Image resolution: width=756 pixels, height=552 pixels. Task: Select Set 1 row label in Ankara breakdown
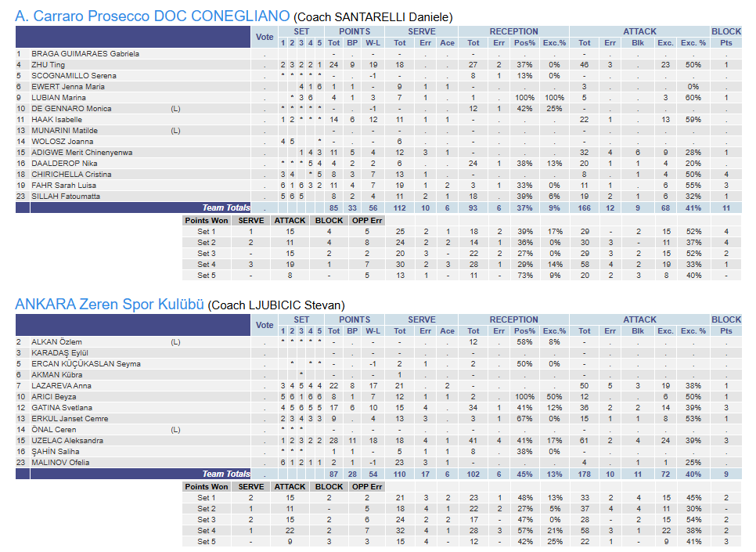click(x=207, y=498)
